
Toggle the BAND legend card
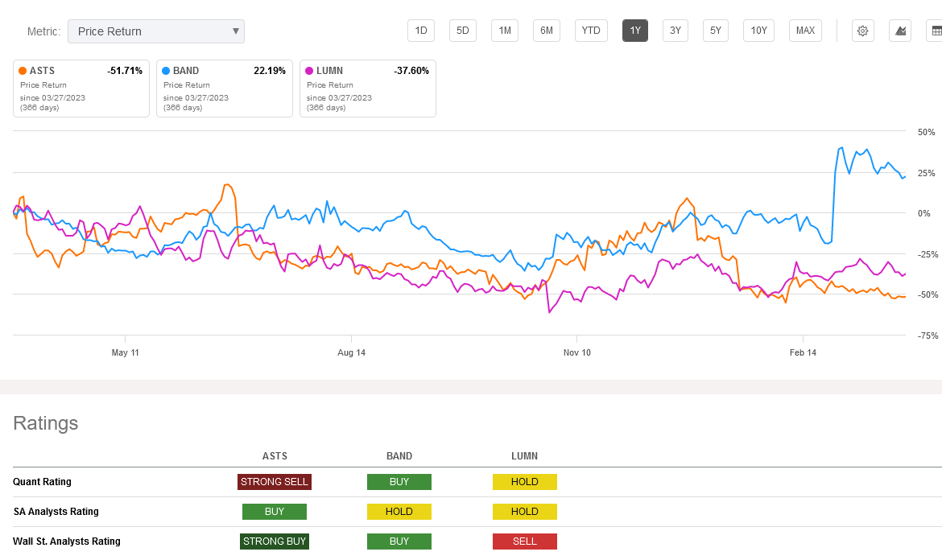tap(225, 89)
